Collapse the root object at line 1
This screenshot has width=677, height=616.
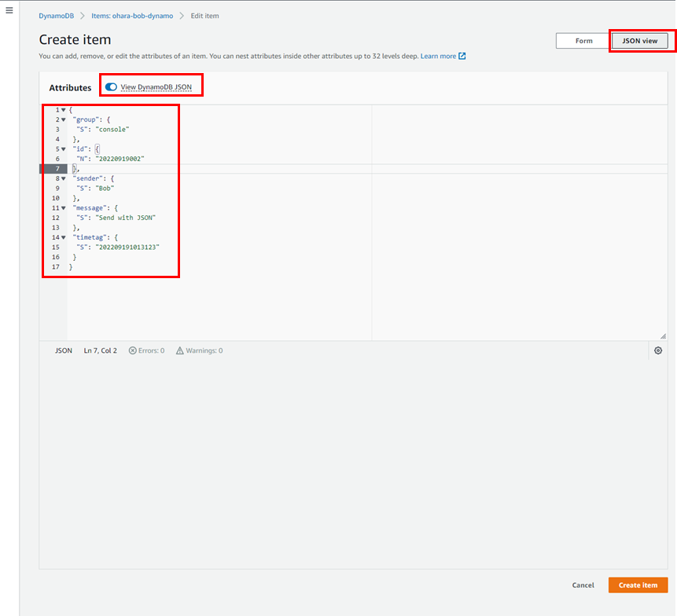click(64, 110)
